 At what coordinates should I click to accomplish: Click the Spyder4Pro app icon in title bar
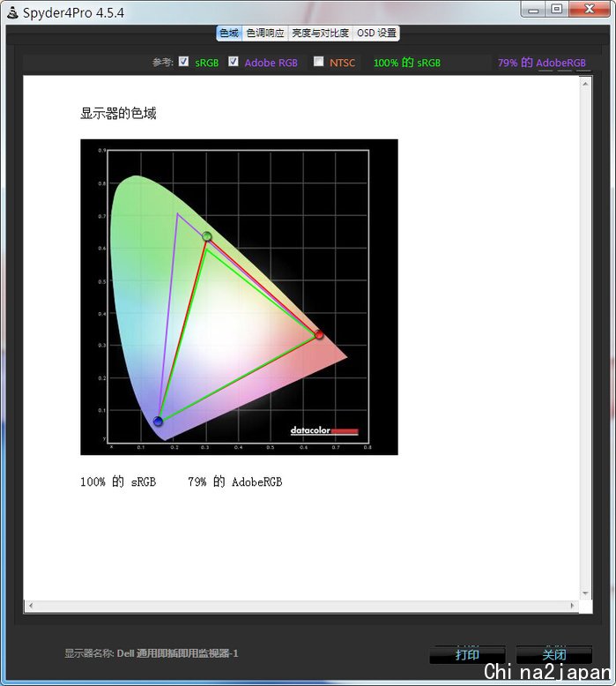tap(12, 12)
